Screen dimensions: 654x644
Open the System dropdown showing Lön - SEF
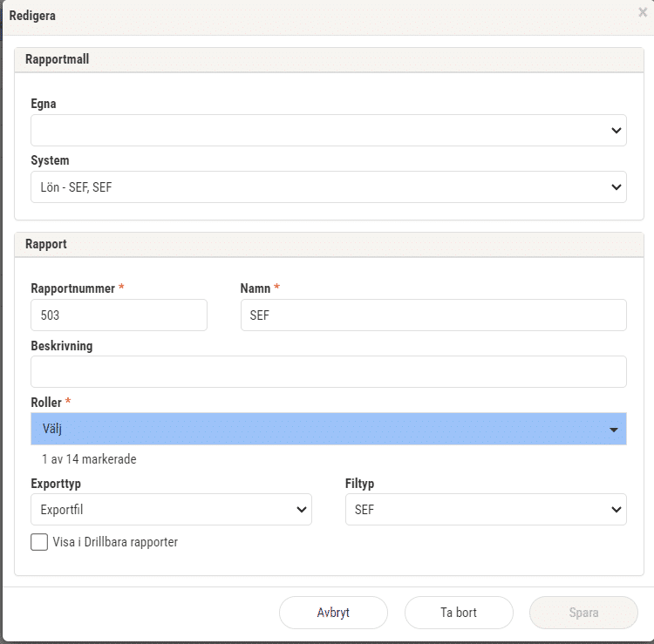click(328, 186)
